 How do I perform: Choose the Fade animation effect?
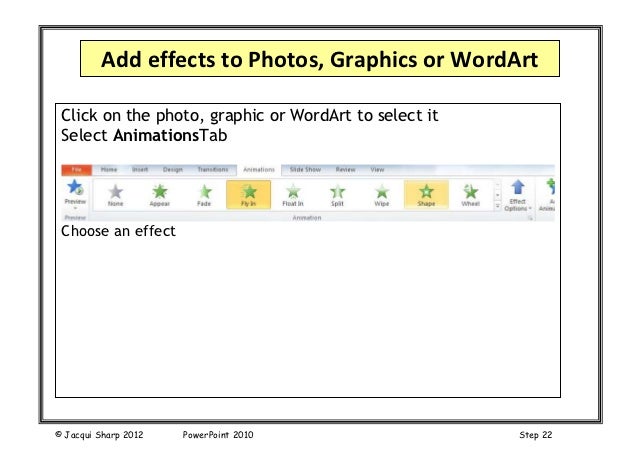pos(204,195)
